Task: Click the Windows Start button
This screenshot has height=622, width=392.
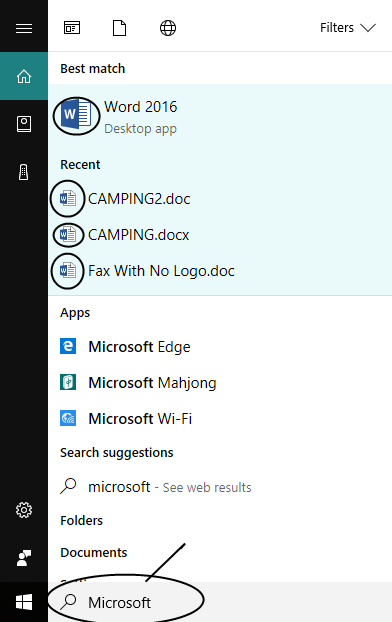Action: click(24, 602)
